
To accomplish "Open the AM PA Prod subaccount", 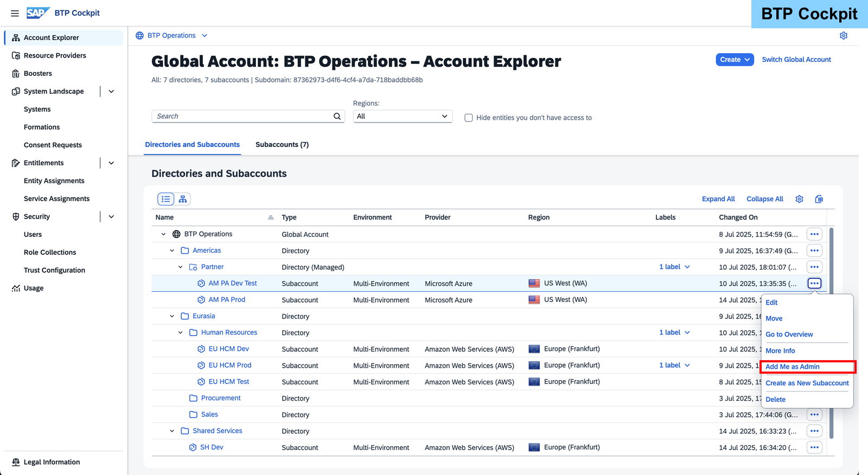I will click(x=227, y=299).
